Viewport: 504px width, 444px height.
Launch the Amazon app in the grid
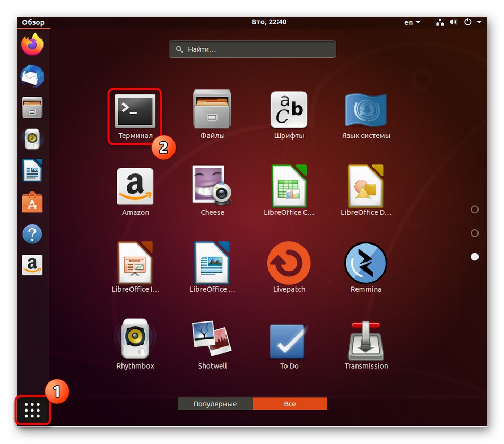(x=135, y=192)
